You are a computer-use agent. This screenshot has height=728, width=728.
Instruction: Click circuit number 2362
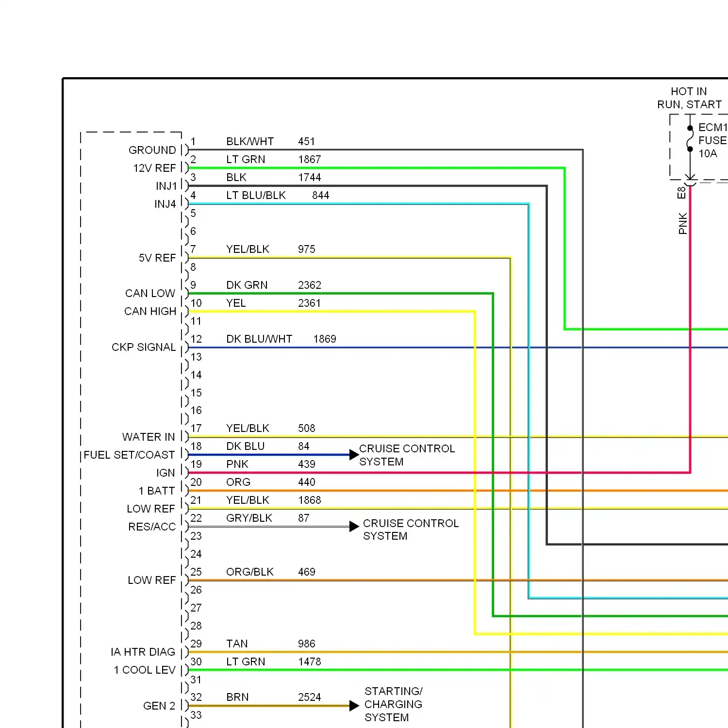(310, 285)
